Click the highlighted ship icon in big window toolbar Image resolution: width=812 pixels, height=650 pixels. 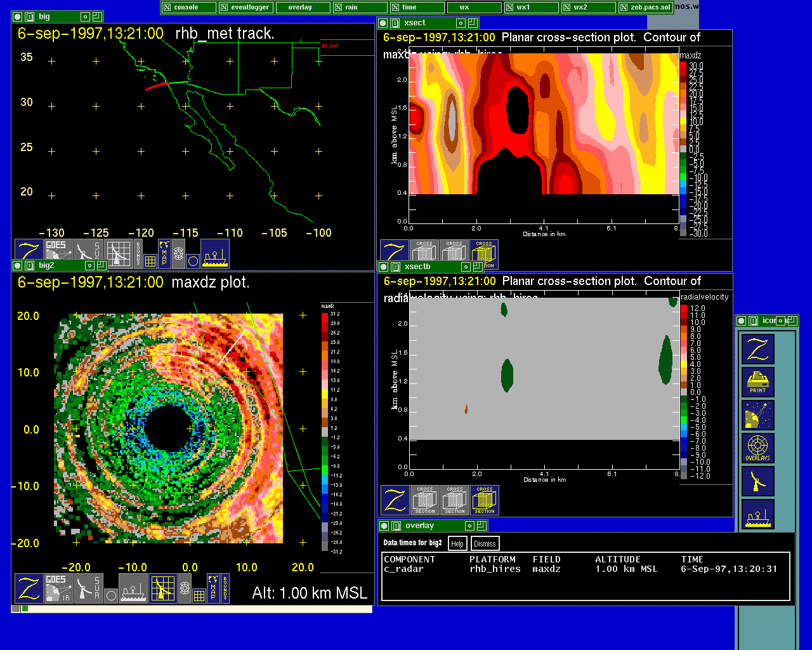click(x=215, y=254)
